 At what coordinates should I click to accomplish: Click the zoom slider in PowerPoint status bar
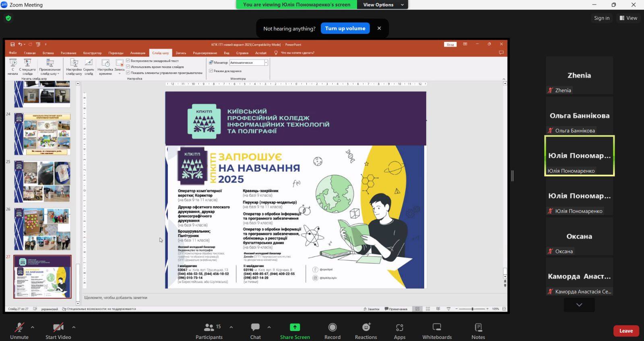tap(472, 309)
